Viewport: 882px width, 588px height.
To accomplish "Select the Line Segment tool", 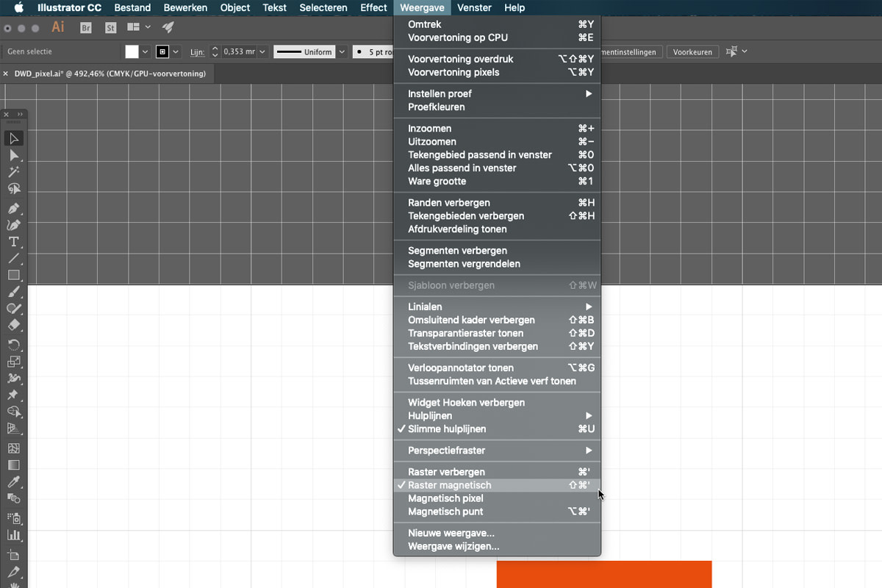I will pyautogui.click(x=13, y=259).
